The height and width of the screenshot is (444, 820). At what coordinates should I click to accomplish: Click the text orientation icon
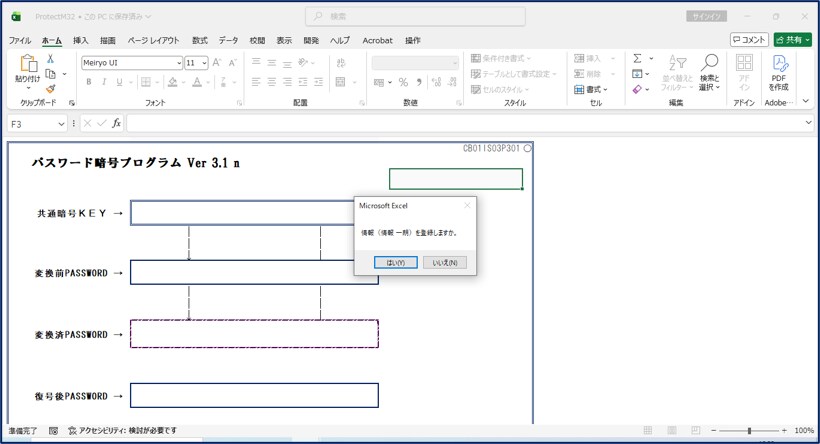click(x=303, y=63)
